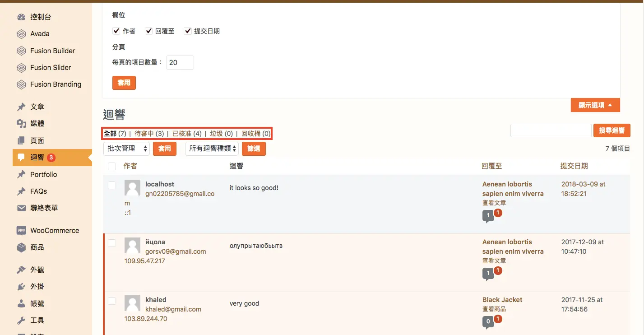Filter comments by 待審中 (3)
The image size is (644, 335).
coord(149,134)
